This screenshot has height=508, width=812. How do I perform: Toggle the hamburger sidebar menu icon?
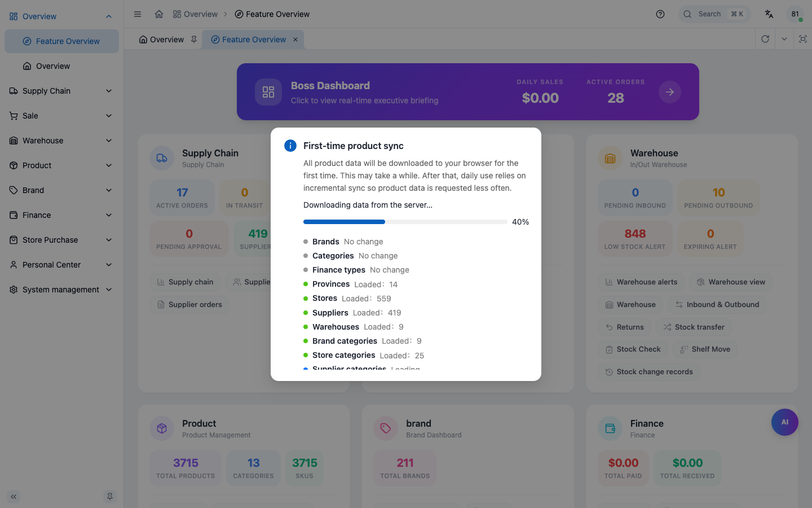[138, 14]
